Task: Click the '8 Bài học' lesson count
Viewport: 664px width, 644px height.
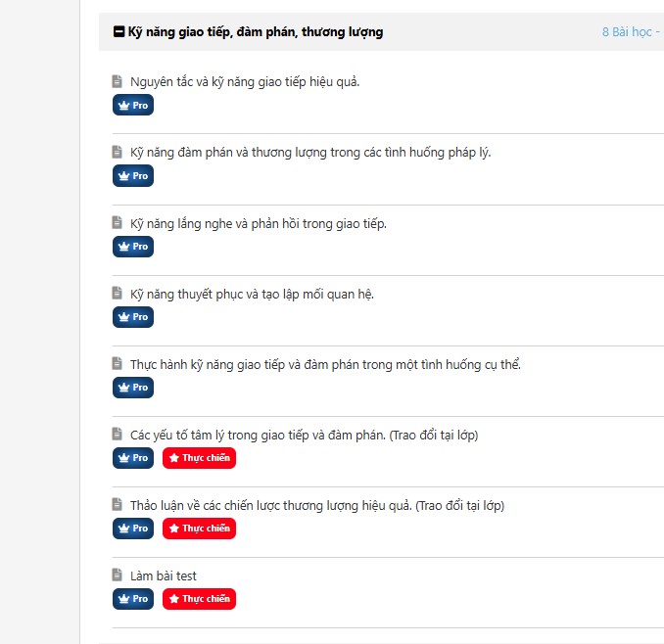Action: coord(627,32)
